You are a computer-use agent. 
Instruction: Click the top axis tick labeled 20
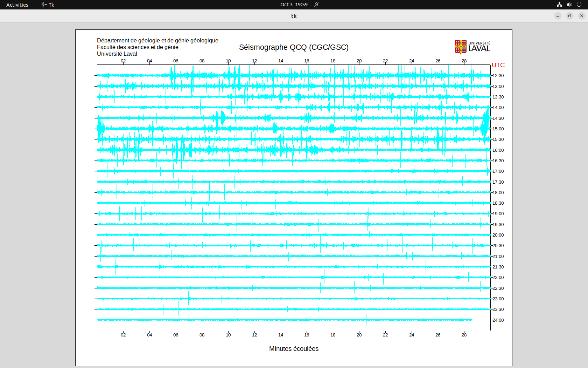359,61
